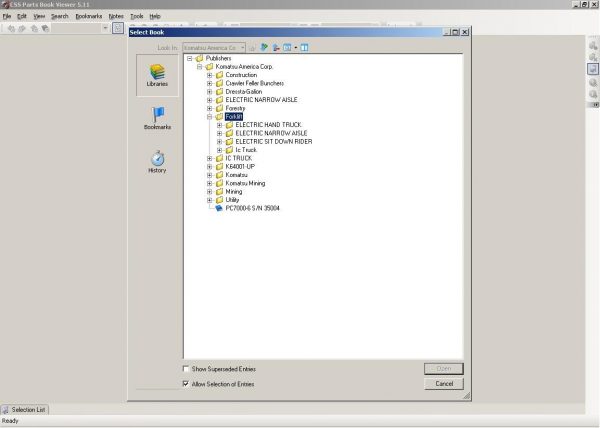
Task: Click the boxed Select Book toolbar button
Action: tap(118, 28)
